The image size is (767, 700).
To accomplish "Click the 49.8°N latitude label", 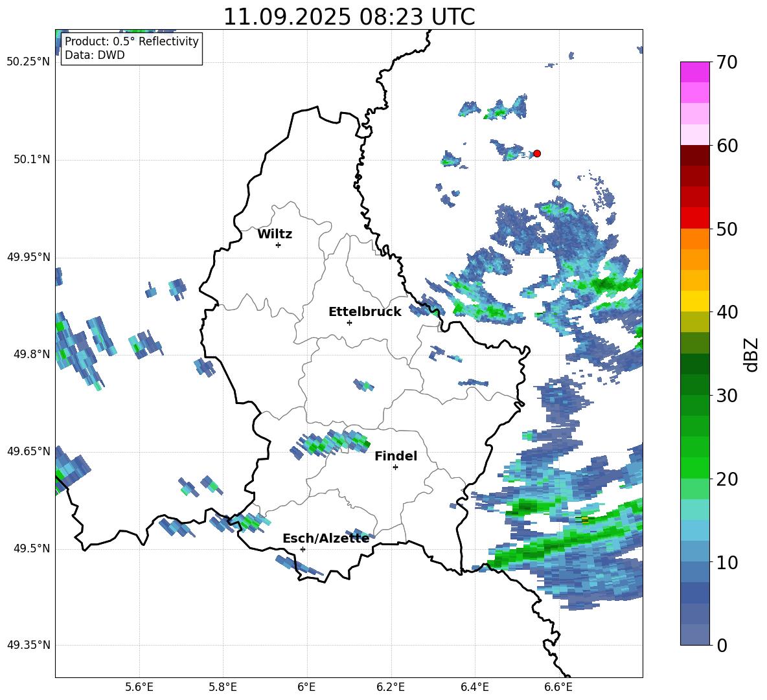I will click(32, 354).
